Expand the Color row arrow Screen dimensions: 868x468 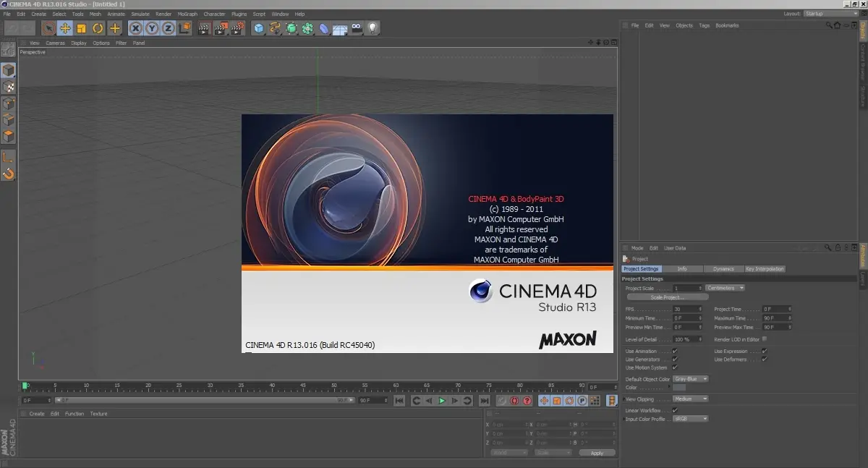(x=671, y=388)
